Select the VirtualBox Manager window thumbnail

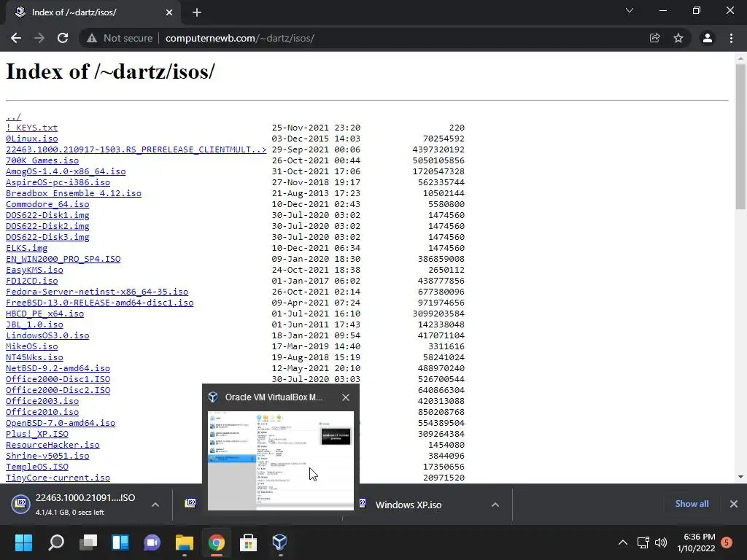[281, 461]
